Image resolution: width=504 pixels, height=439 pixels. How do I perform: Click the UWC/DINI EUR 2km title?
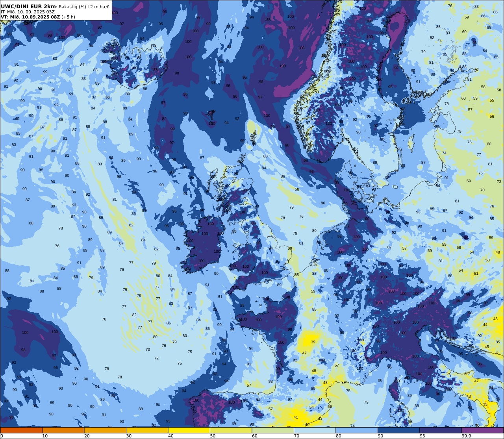point(28,6)
